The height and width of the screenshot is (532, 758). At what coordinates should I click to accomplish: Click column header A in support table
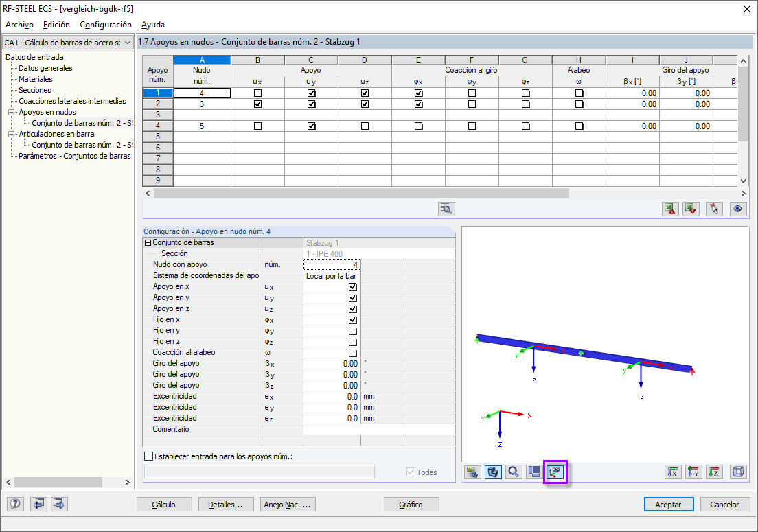pos(202,60)
